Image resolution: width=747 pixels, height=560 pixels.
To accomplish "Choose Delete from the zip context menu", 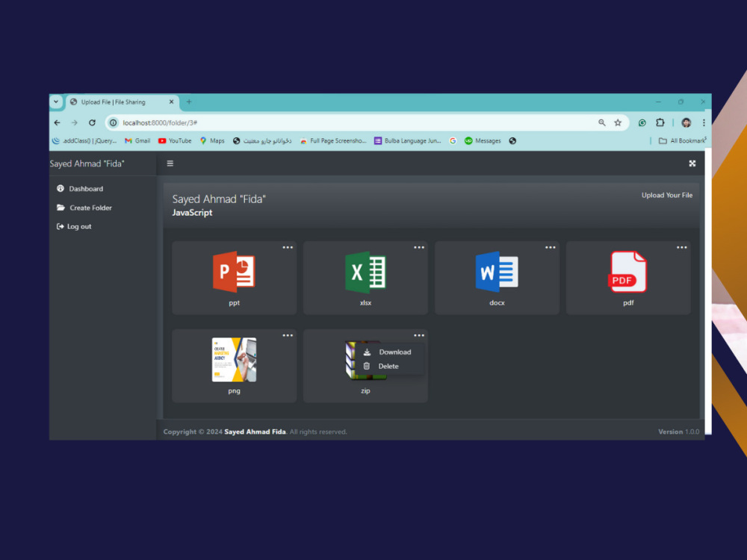I will (387, 366).
